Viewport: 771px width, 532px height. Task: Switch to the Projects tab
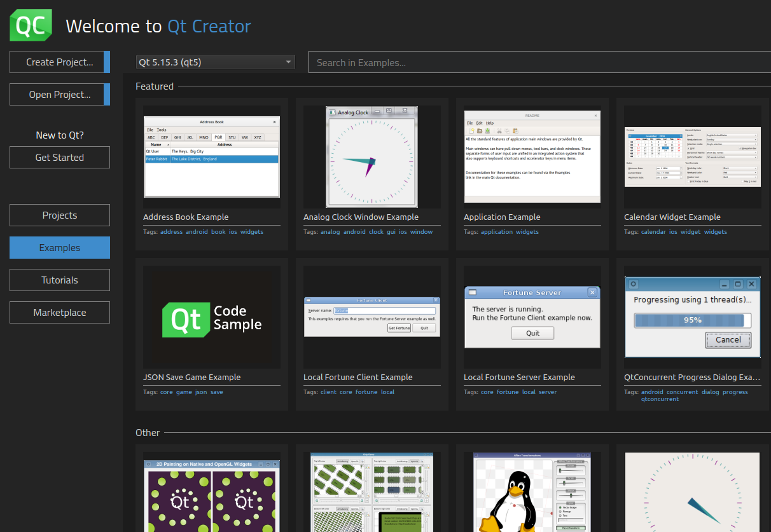(60, 215)
